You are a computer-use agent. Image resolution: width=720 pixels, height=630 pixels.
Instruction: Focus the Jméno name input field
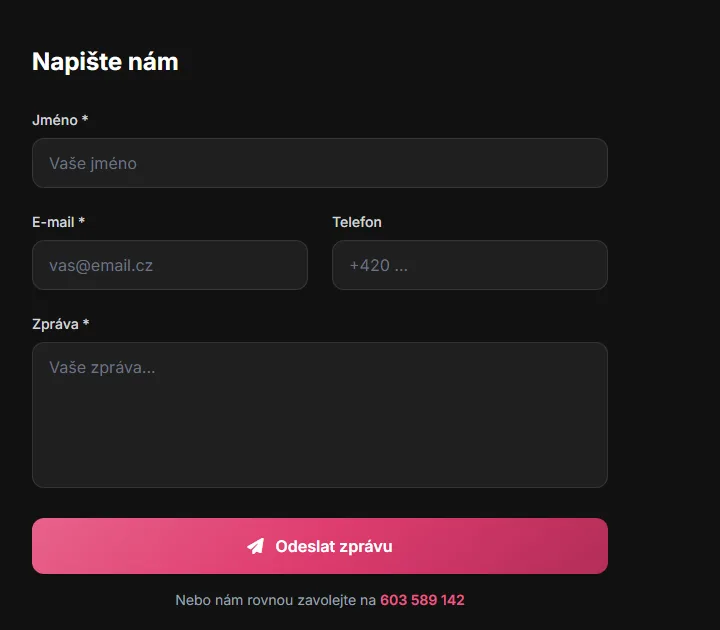click(x=320, y=163)
